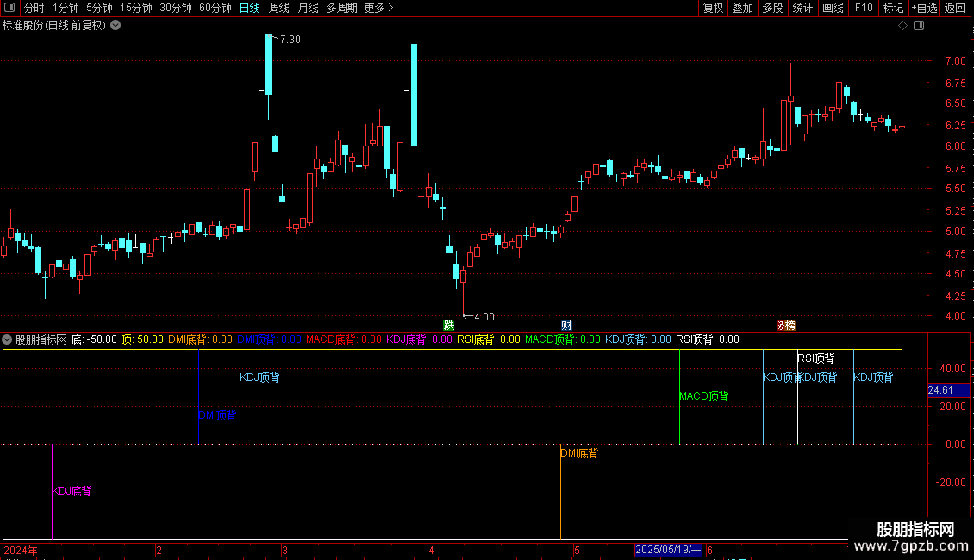Open 多股 multi-stock view

(x=772, y=8)
